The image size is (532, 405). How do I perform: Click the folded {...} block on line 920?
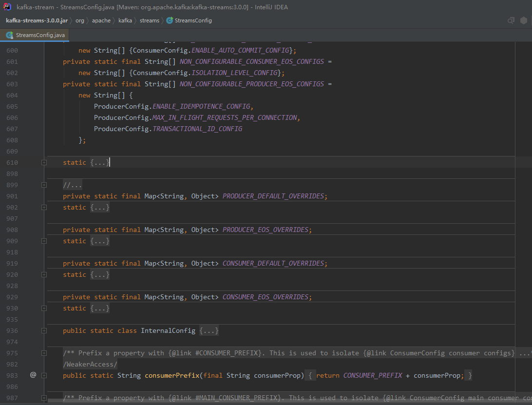click(100, 275)
